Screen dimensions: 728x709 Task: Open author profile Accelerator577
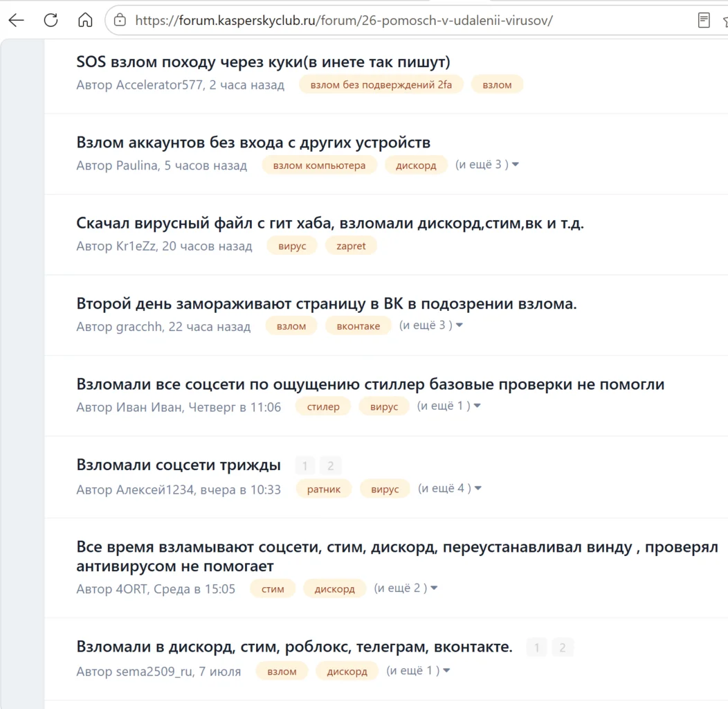coord(159,85)
